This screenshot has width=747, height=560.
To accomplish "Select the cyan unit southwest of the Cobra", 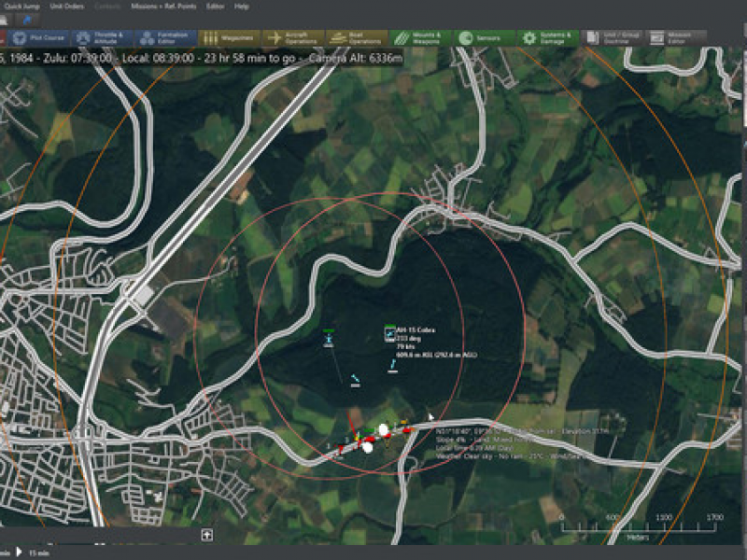I will (356, 380).
